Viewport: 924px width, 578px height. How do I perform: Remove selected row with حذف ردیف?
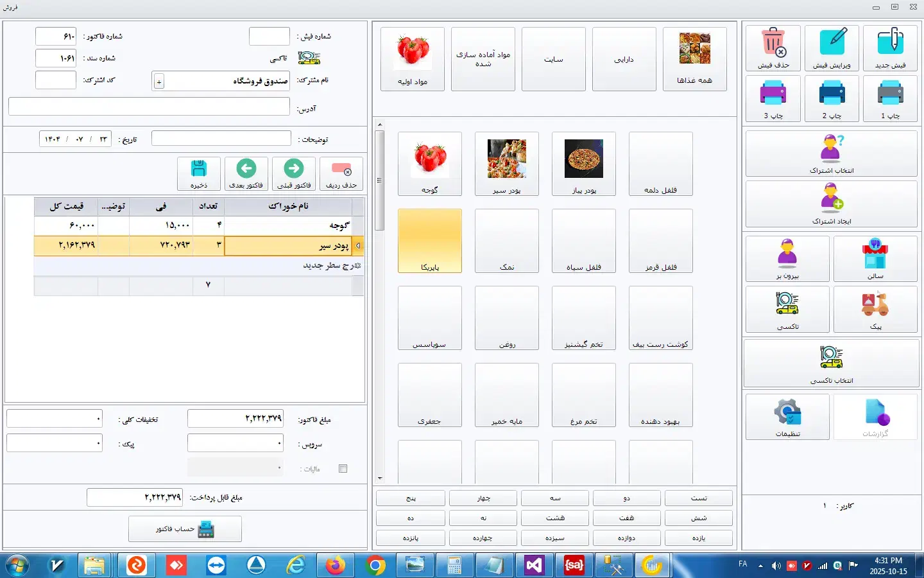(x=341, y=173)
